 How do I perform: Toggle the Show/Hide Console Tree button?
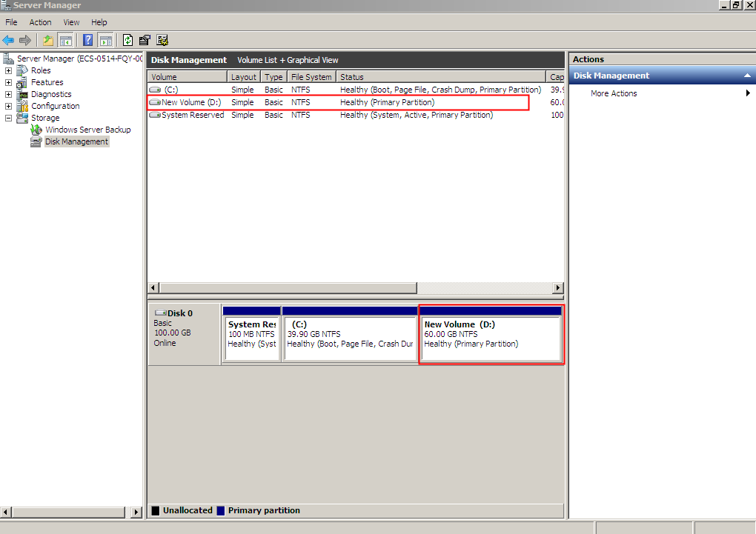[66, 40]
